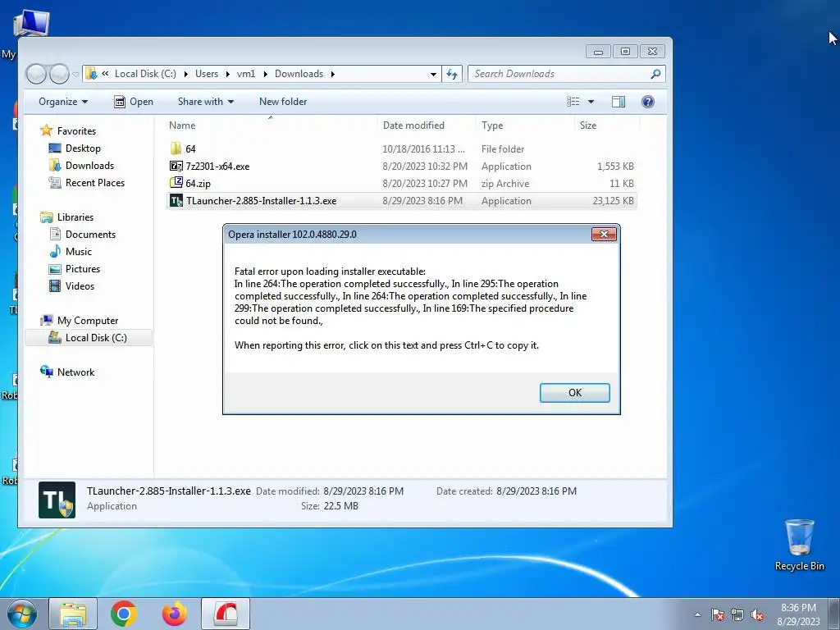The height and width of the screenshot is (630, 840).
Task: Open the Windows Start menu
Action: click(21, 614)
